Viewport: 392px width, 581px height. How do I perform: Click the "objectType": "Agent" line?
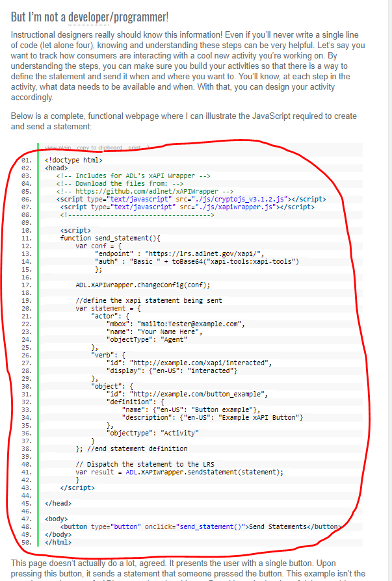(x=147, y=339)
